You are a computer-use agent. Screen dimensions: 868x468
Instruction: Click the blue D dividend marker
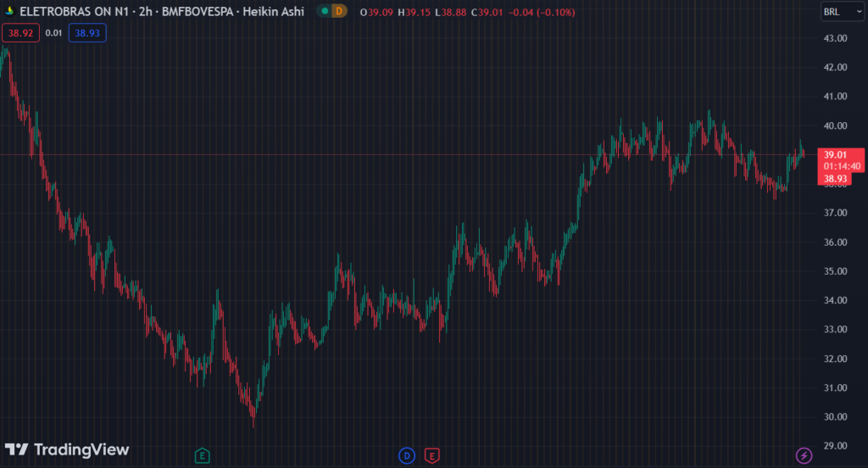pyautogui.click(x=407, y=456)
